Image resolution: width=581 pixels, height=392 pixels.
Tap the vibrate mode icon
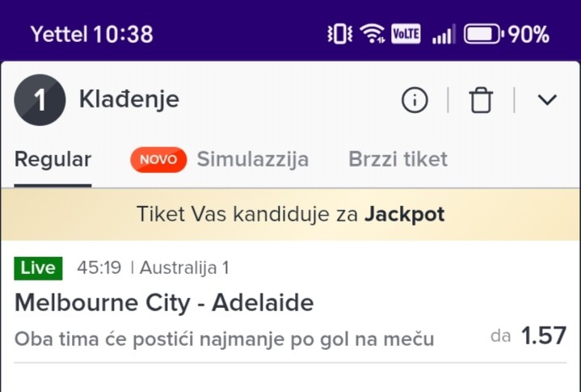(339, 34)
